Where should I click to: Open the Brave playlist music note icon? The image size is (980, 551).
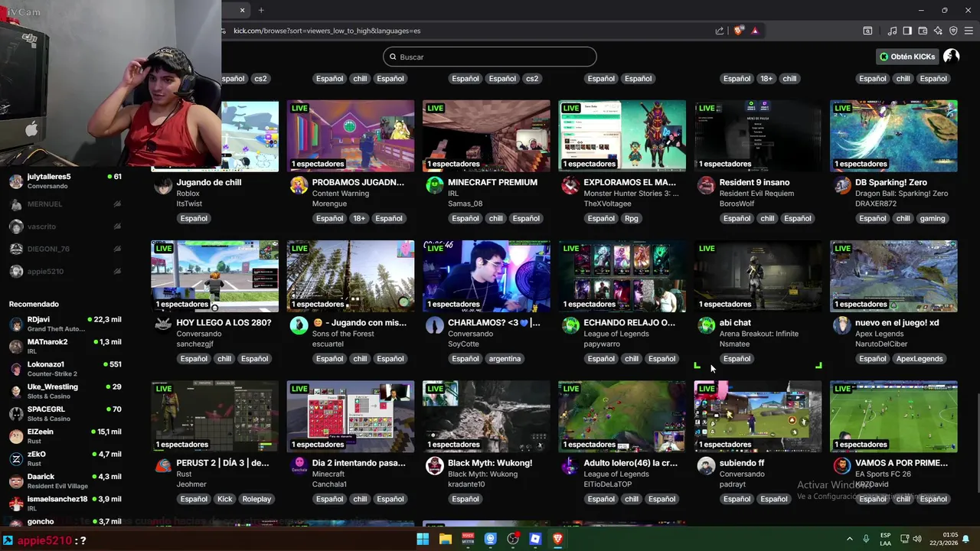(892, 31)
